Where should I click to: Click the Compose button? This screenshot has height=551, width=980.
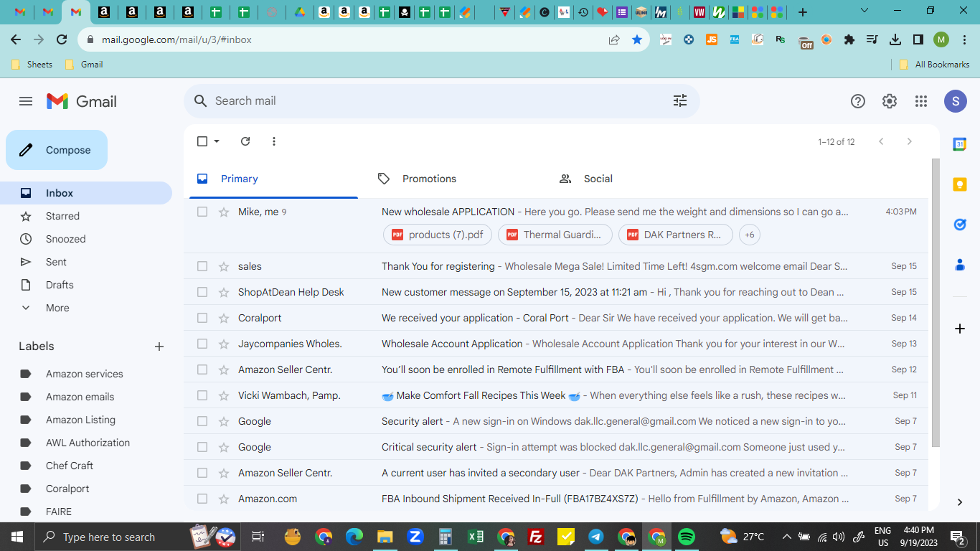[57, 150]
